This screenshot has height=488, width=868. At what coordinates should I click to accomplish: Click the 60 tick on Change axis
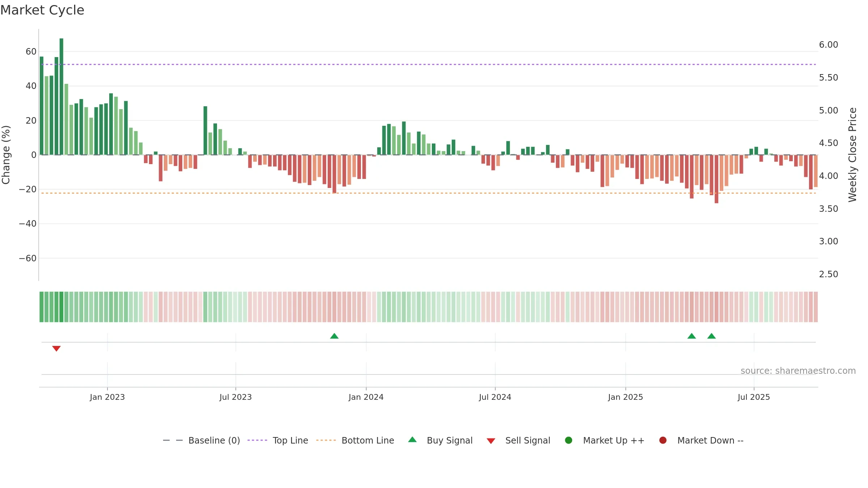pyautogui.click(x=31, y=52)
